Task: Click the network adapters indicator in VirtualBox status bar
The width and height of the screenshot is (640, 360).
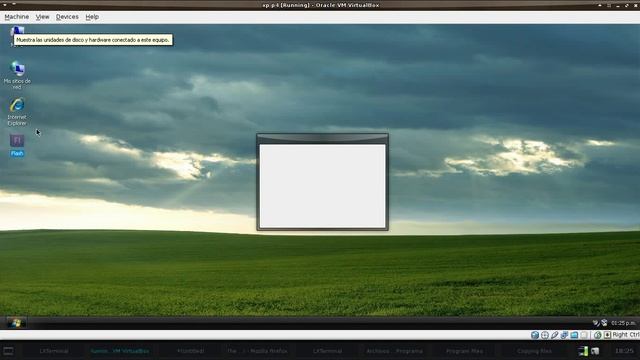Action: click(x=564, y=335)
